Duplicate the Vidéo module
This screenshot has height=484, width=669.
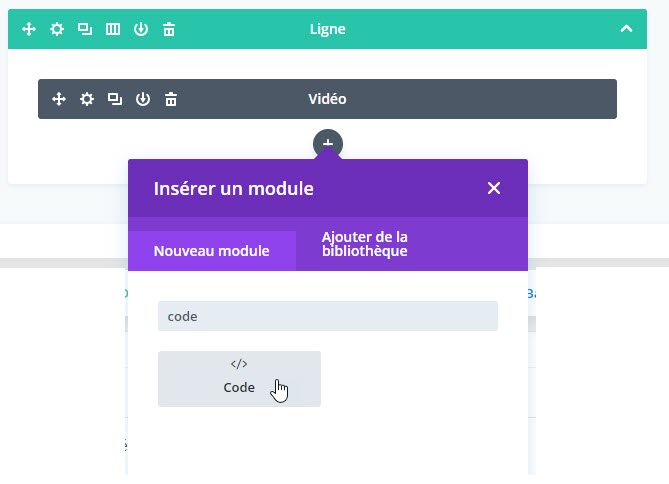115,99
